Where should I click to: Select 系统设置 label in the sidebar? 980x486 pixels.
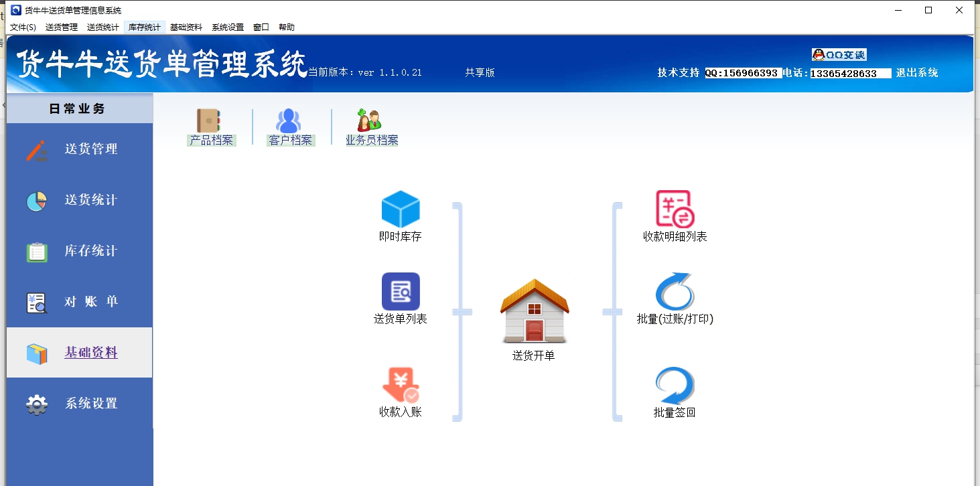[91, 404]
